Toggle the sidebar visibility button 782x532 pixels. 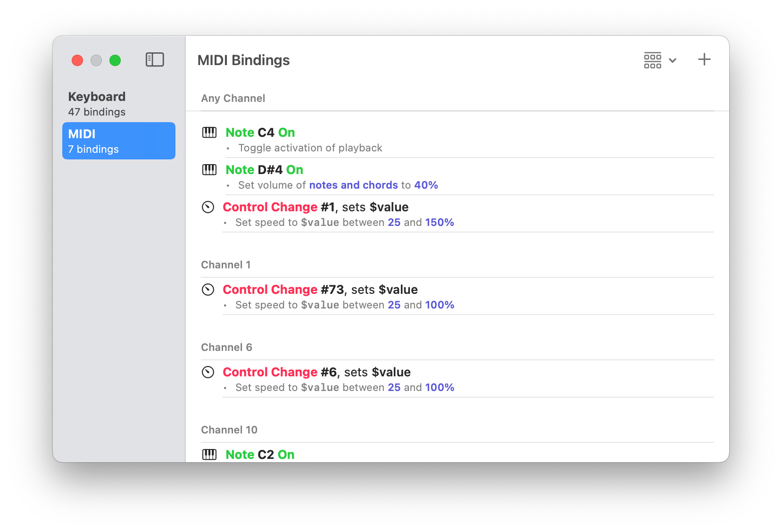155,60
